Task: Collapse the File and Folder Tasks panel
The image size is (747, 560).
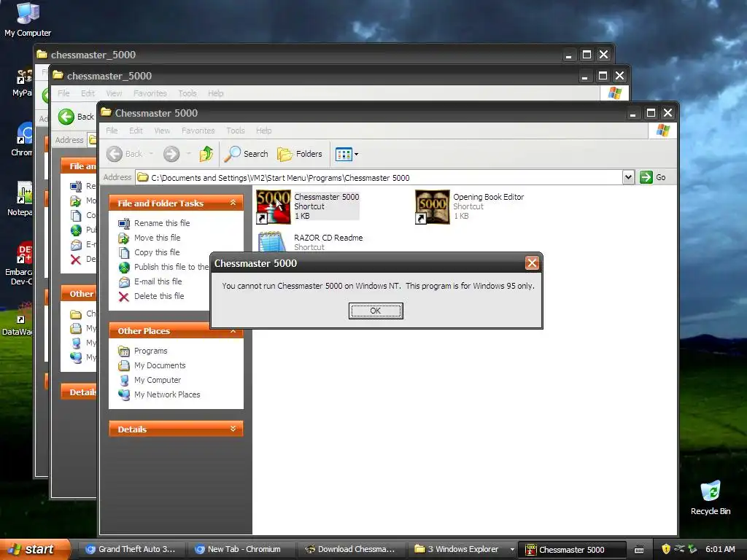Action: click(233, 203)
